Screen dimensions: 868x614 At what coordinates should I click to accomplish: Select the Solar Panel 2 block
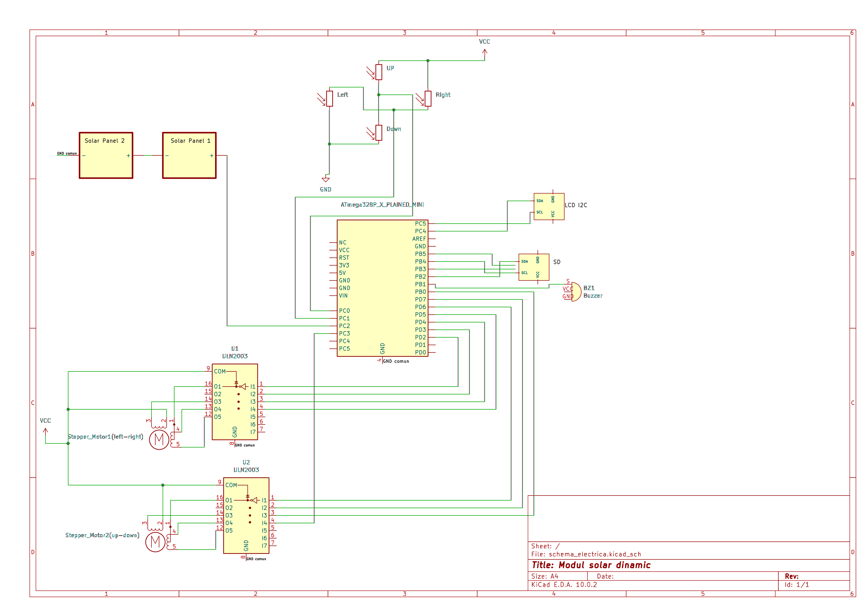click(x=106, y=155)
